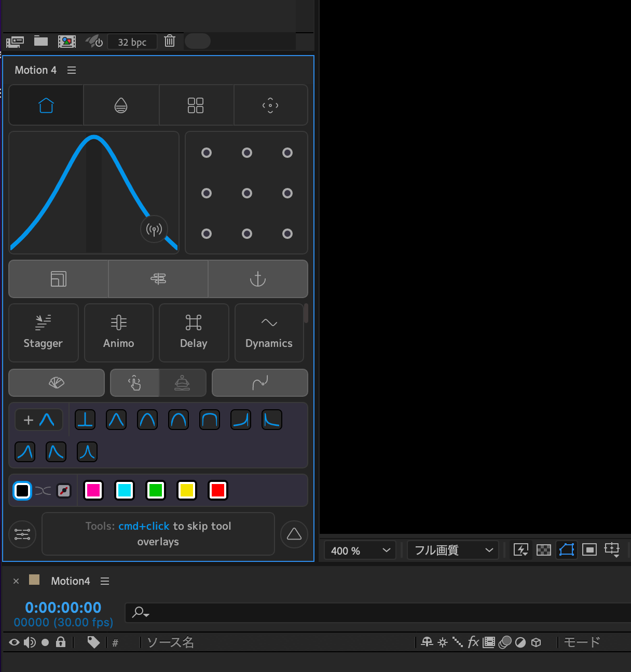Open the Dynamics tool
This screenshot has height=672, width=631.
269,332
